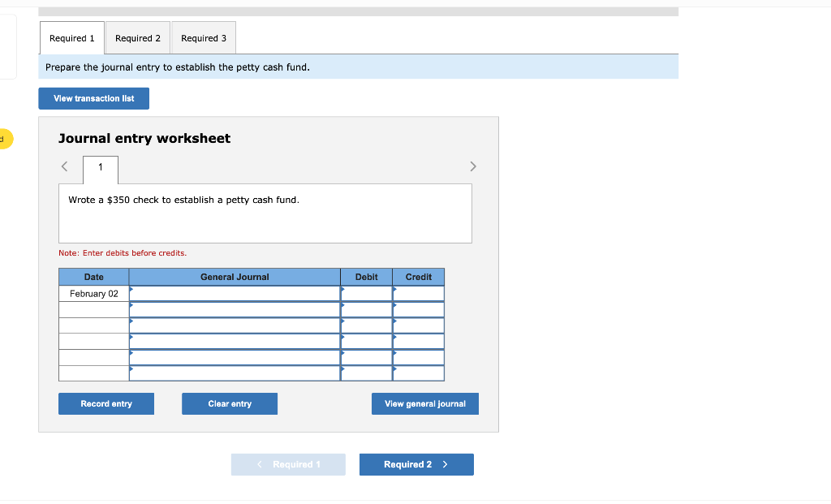
Task: Click the petty cash fund instruction text
Action: (178, 67)
